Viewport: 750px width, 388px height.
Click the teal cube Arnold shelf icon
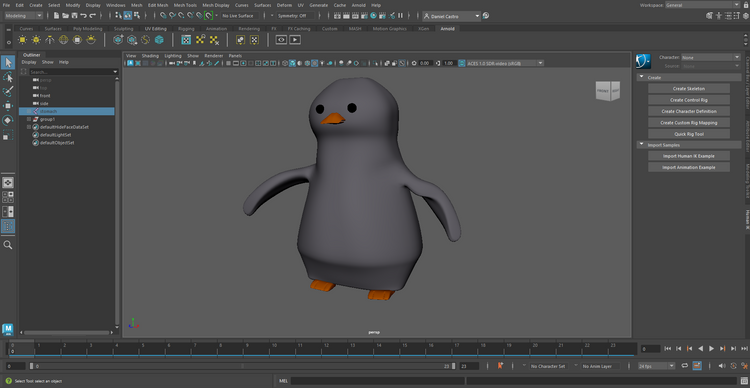tap(159, 40)
